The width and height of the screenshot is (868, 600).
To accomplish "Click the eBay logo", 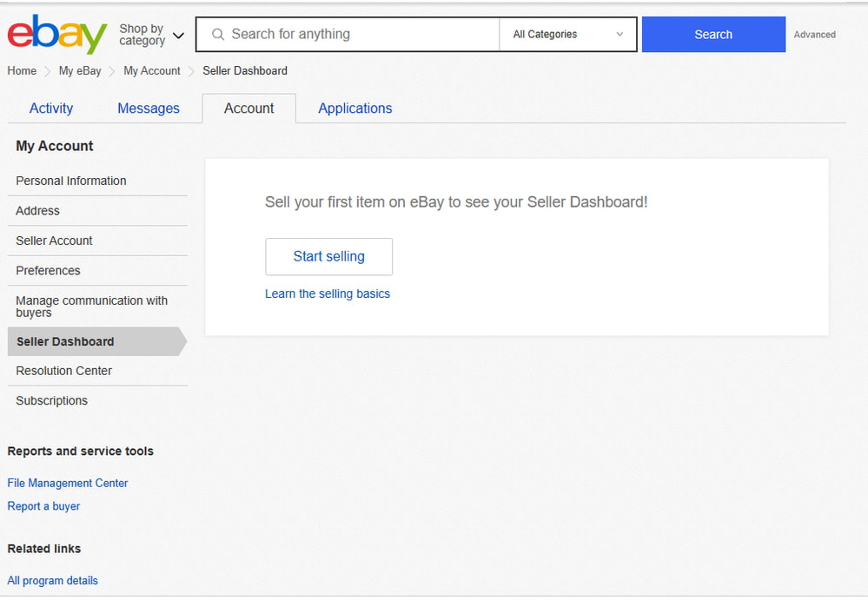I will [x=57, y=34].
